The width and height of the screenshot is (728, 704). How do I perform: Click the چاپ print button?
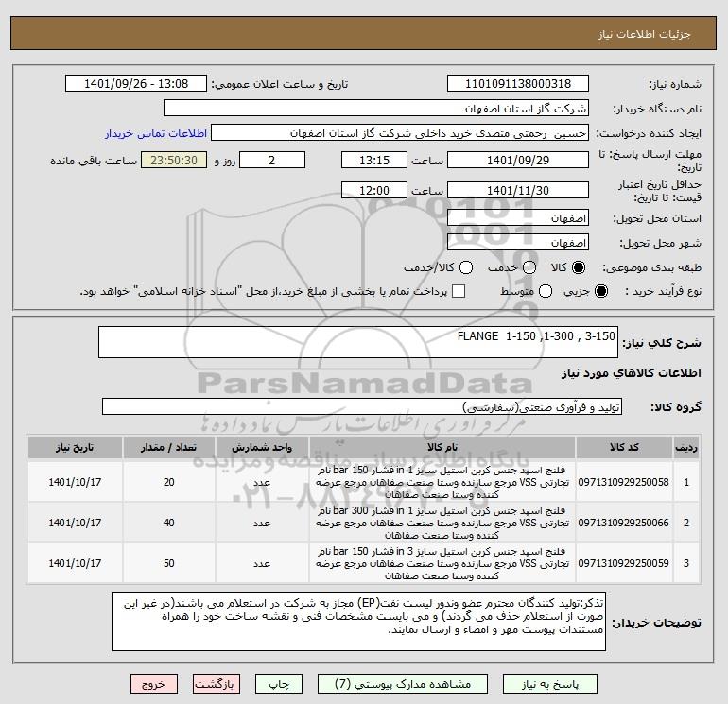click(x=279, y=684)
